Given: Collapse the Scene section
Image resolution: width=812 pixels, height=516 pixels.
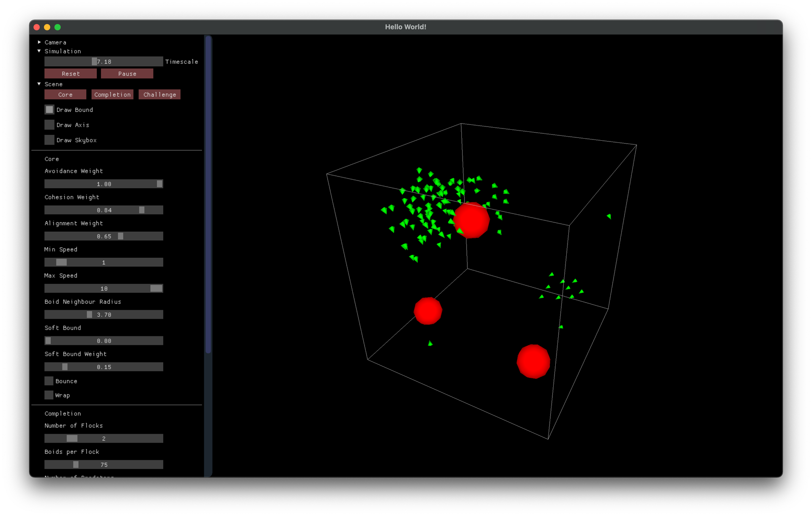Looking at the screenshot, I should (39, 84).
